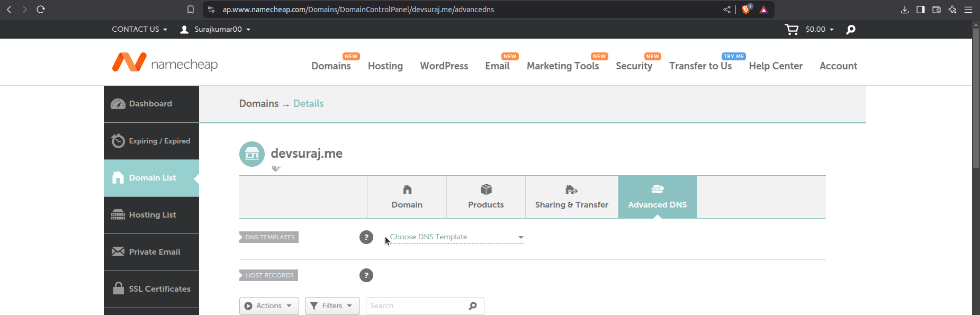The image size is (980, 315).
Task: Click the share icon in the address bar
Action: (x=727, y=10)
